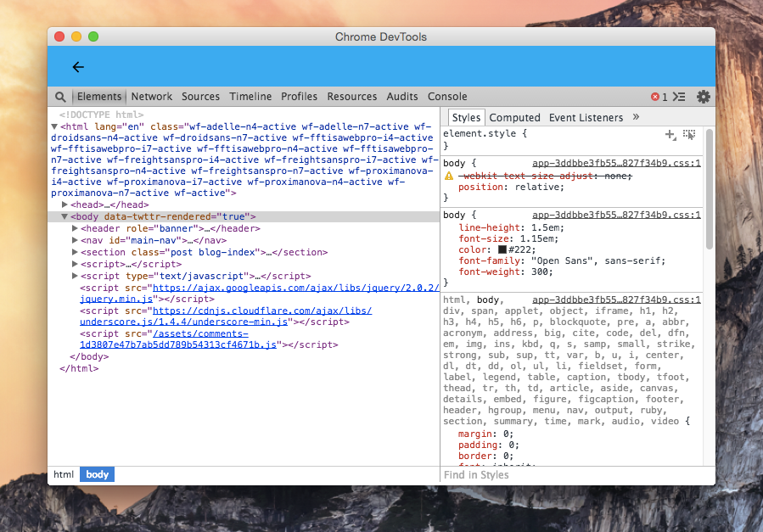
Task: Open the Resources tab
Action: tap(352, 96)
